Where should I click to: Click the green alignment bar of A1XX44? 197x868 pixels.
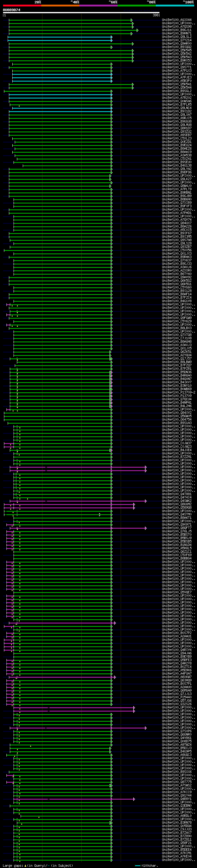click(x=70, y=20)
